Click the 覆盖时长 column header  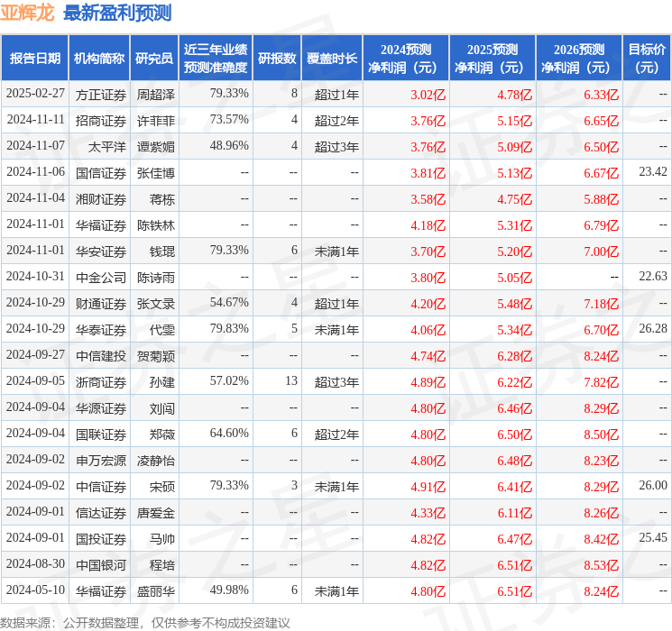click(x=331, y=59)
